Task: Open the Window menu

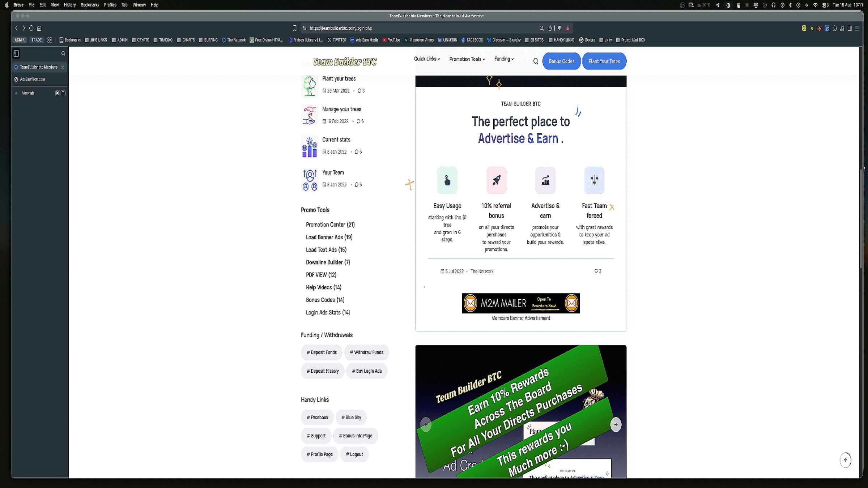Action: click(x=139, y=5)
